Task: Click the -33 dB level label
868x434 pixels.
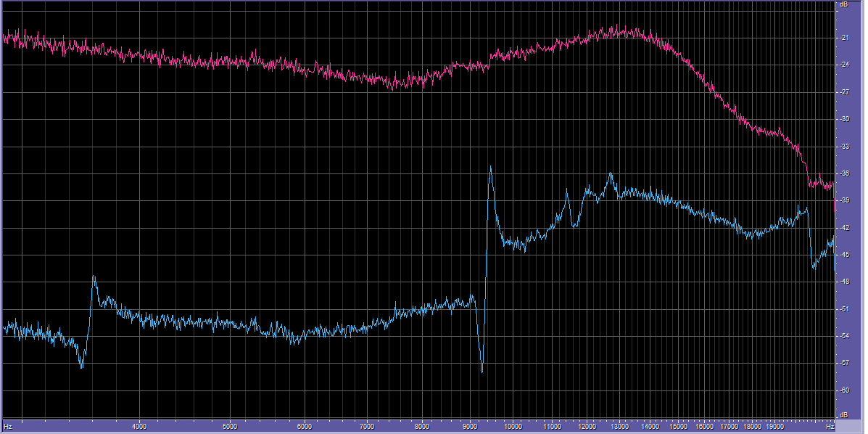Action: (x=845, y=147)
